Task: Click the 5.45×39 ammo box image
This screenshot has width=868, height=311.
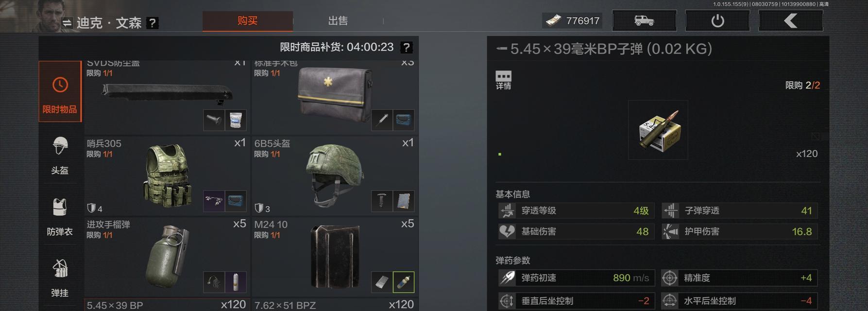Action: click(x=658, y=130)
